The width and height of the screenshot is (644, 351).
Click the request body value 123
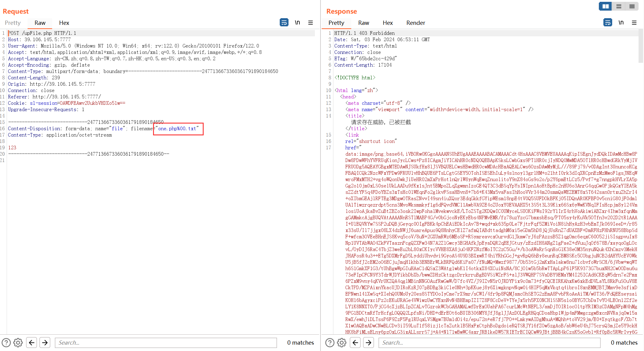click(12, 147)
